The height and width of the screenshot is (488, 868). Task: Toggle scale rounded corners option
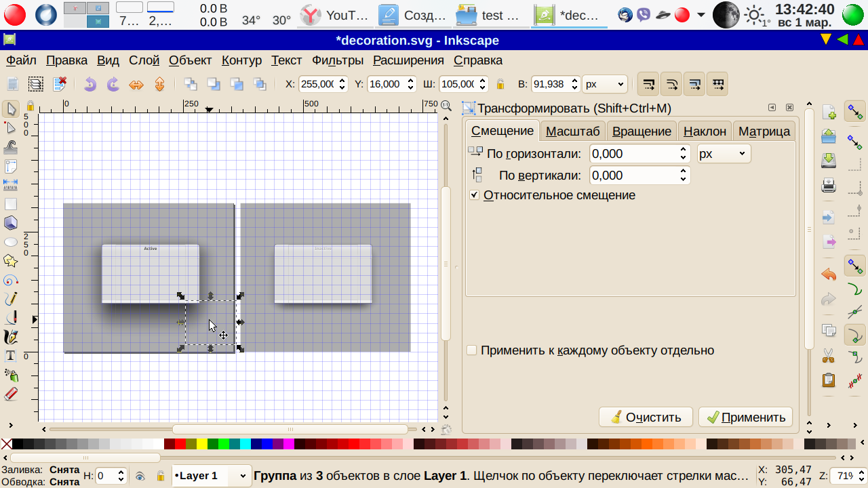coord(672,84)
